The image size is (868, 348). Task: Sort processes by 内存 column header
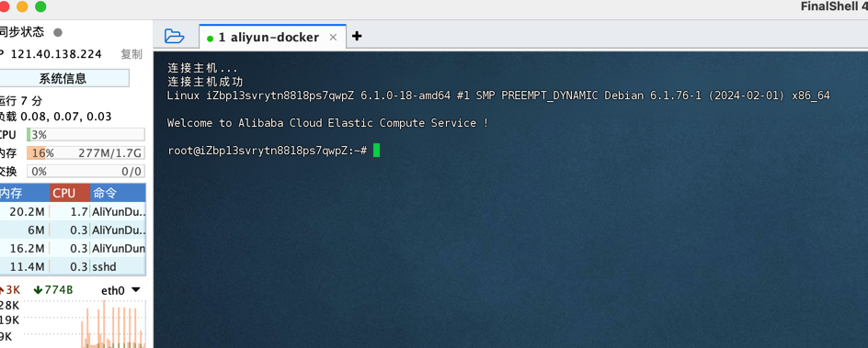click(24, 194)
